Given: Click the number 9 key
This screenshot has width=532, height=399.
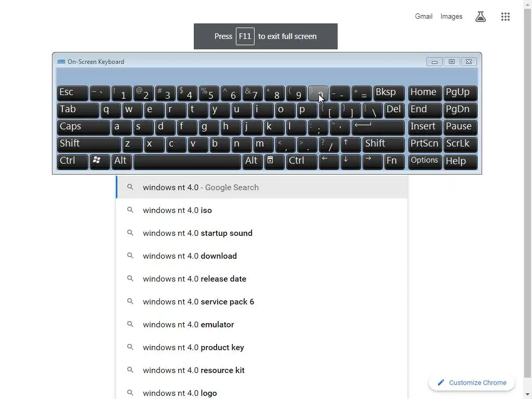Looking at the screenshot, I should click(296, 94).
